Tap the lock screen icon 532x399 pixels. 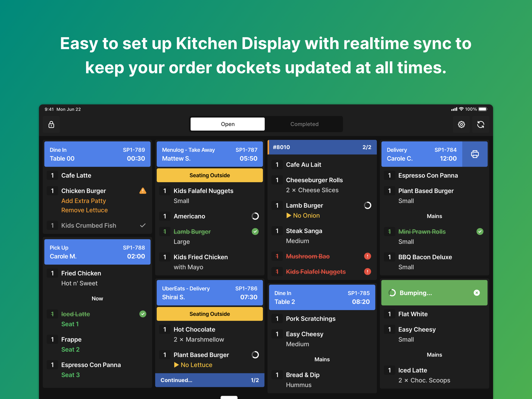51,124
